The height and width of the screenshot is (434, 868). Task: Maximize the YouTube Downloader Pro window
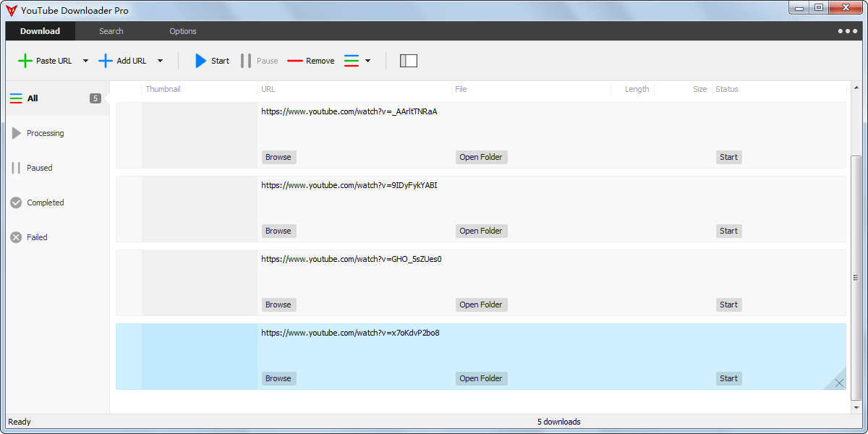[819, 7]
